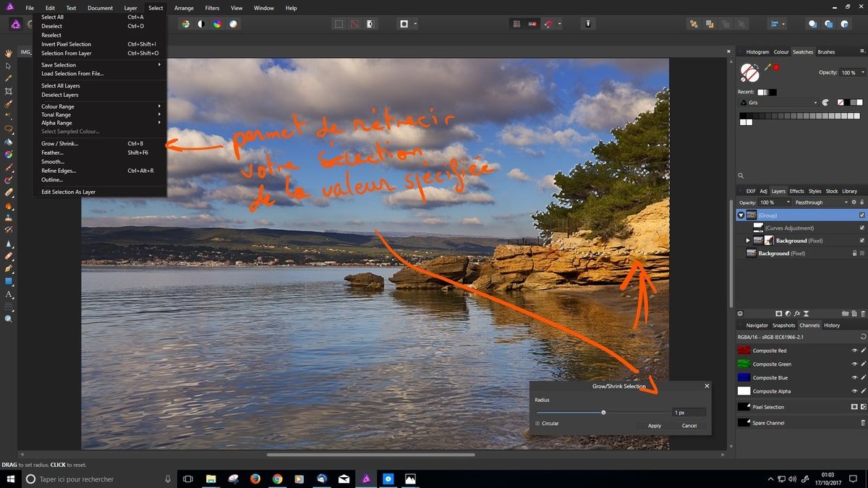Click the live filters fx icon in Layers panel
This screenshot has width=868, height=488.
pyautogui.click(x=797, y=314)
